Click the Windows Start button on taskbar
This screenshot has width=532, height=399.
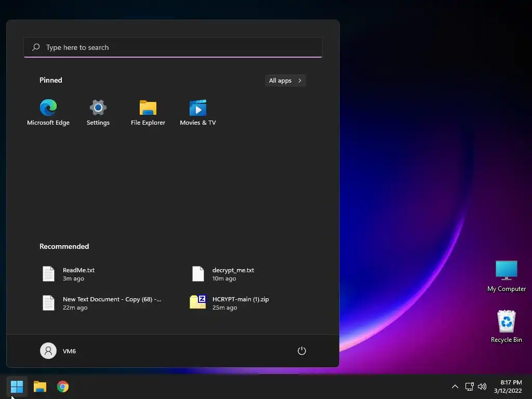point(17,387)
